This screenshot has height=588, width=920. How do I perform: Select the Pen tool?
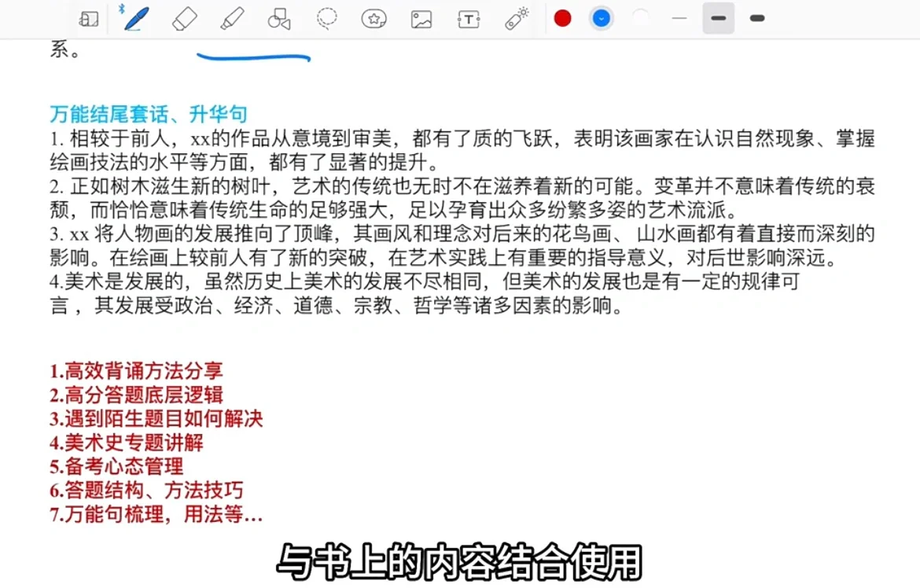point(135,18)
